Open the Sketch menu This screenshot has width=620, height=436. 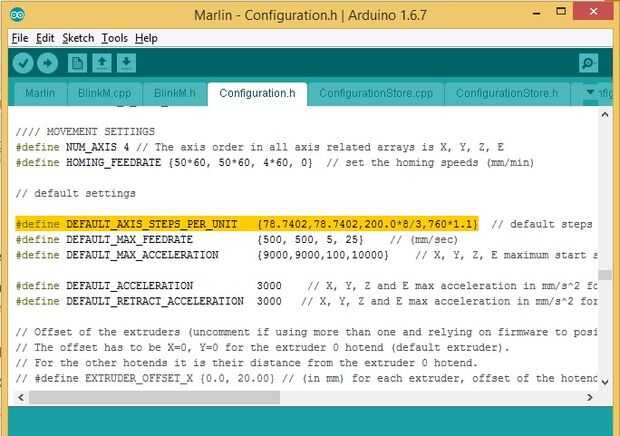[78, 38]
